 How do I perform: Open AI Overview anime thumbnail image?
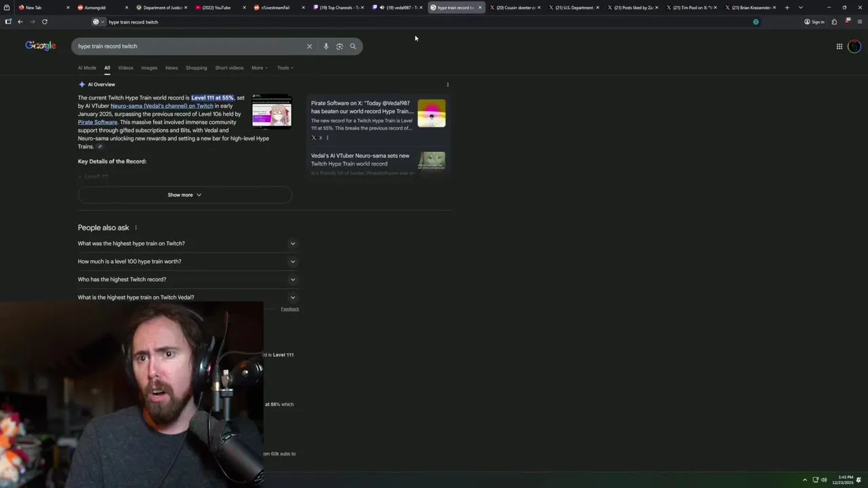click(x=272, y=110)
